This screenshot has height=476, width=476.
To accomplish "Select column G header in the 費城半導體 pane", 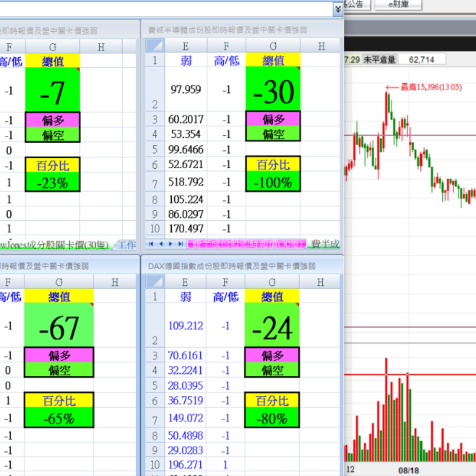I will 273,46.
